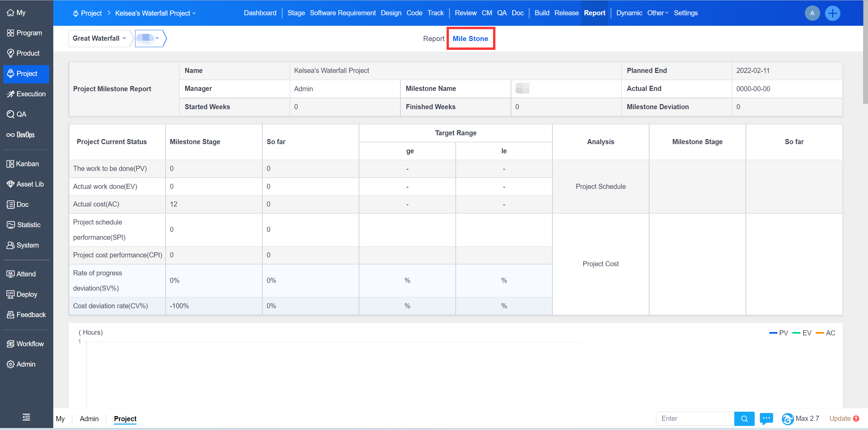Click the Max 2.7 version link
This screenshot has width=868, height=430.
[807, 418]
